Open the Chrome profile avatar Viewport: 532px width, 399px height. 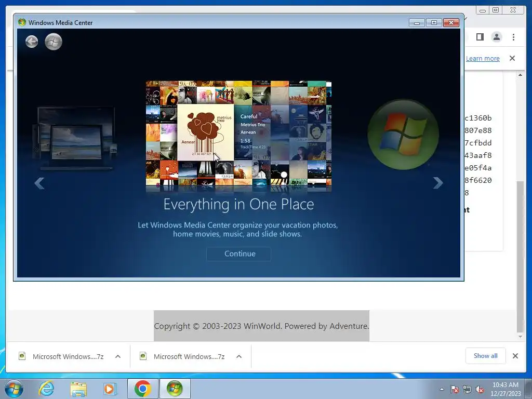coord(496,37)
